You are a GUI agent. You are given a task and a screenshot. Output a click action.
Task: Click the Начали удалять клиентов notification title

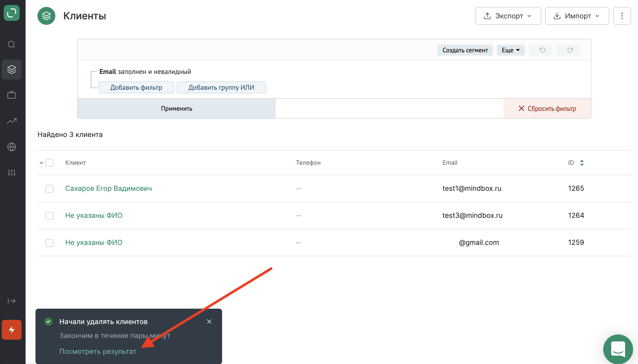[x=103, y=322]
